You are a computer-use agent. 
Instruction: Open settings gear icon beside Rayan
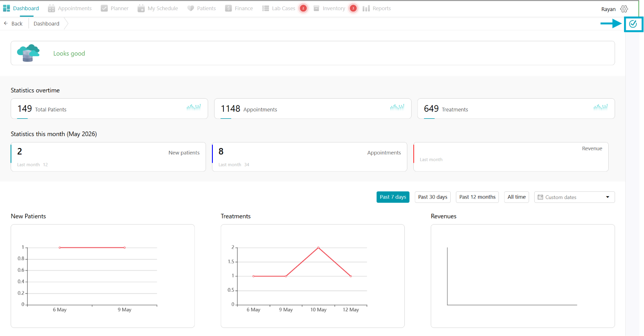pyautogui.click(x=624, y=9)
